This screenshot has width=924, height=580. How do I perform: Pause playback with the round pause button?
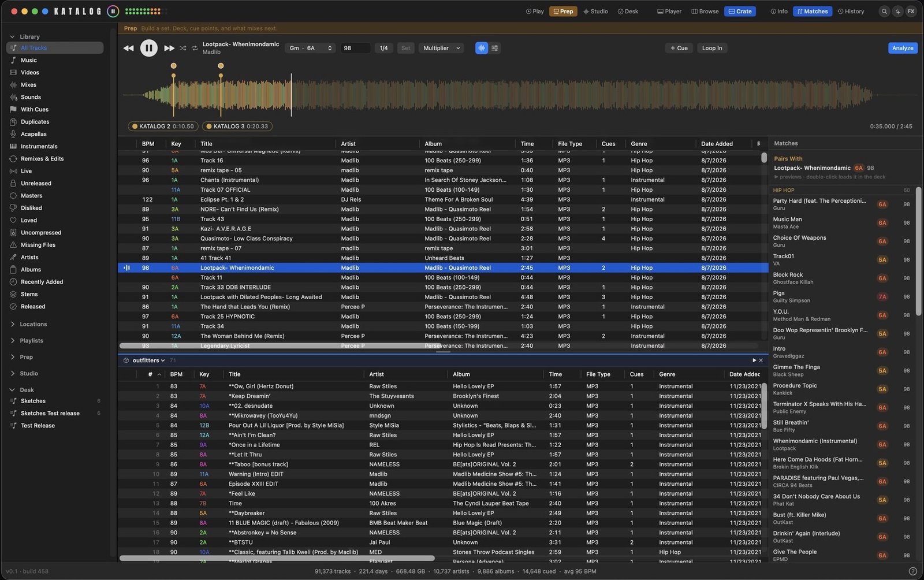coord(148,48)
